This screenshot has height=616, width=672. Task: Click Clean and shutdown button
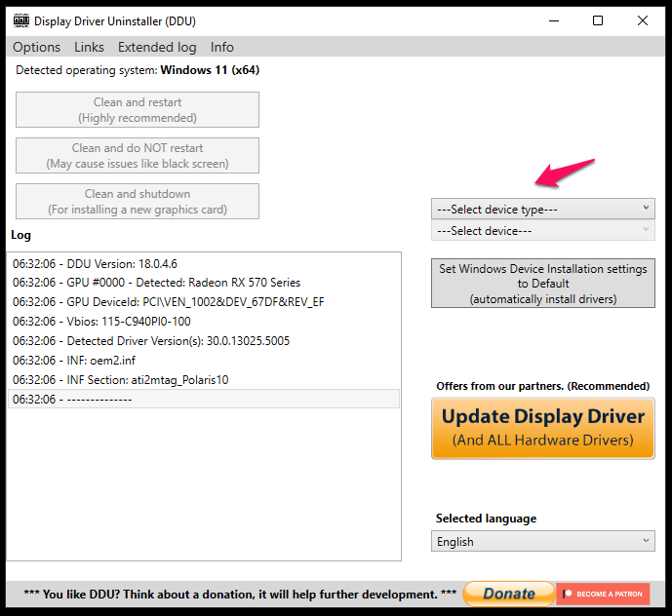click(x=138, y=202)
